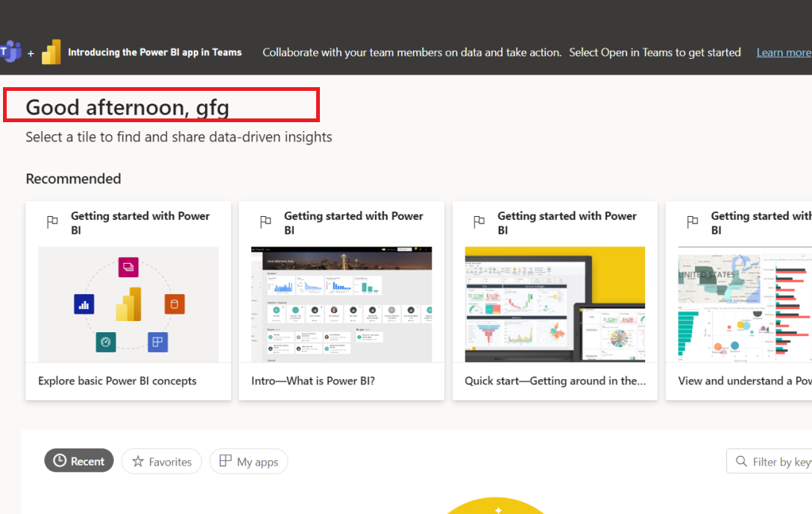812x514 pixels.
Task: Open Intro—What is Power BI thumbnail
Action: [342, 305]
